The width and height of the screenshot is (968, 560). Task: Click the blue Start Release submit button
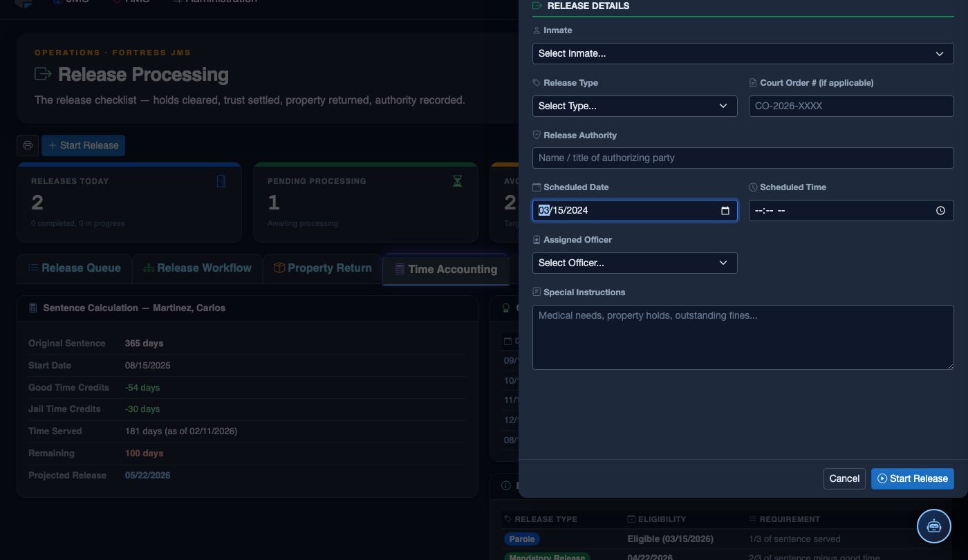pyautogui.click(x=913, y=478)
